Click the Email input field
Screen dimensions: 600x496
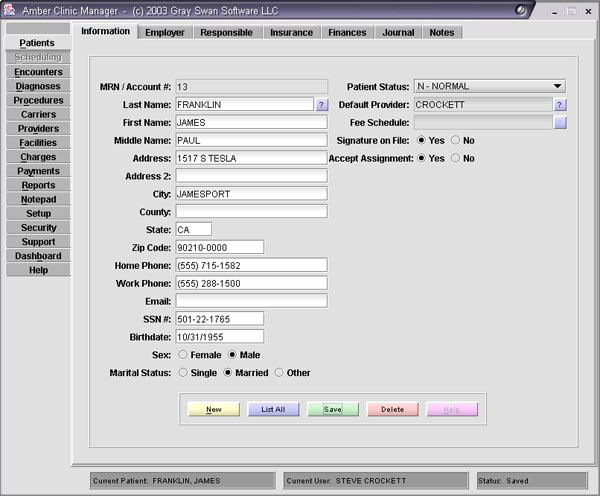point(251,300)
